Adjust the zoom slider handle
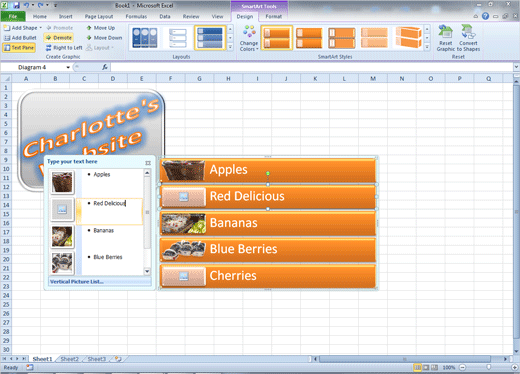Viewport: 520px width, 374px height. pyautogui.click(x=488, y=367)
